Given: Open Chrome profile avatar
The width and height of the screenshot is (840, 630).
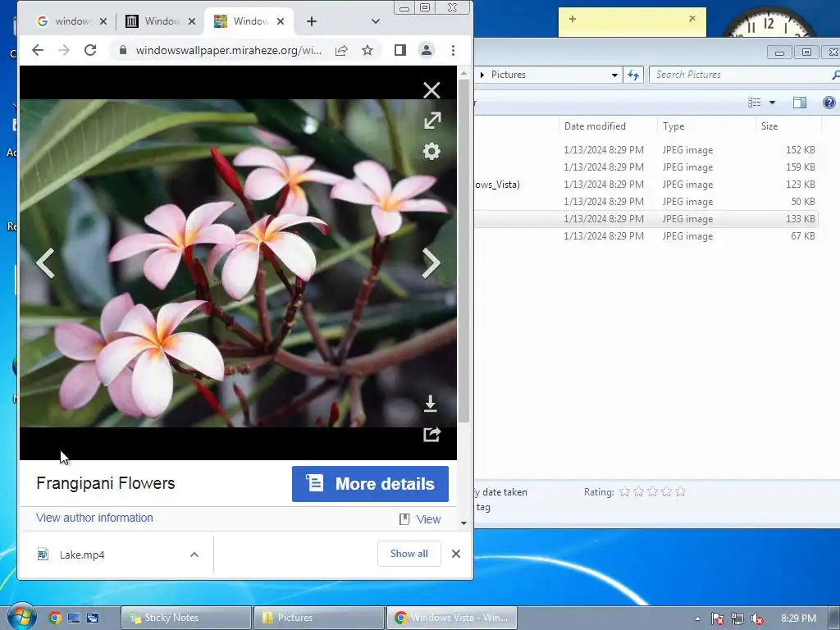Looking at the screenshot, I should pyautogui.click(x=427, y=50).
